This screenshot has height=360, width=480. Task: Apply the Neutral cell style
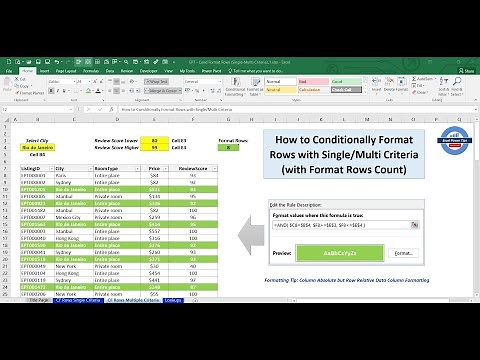pos(281,90)
